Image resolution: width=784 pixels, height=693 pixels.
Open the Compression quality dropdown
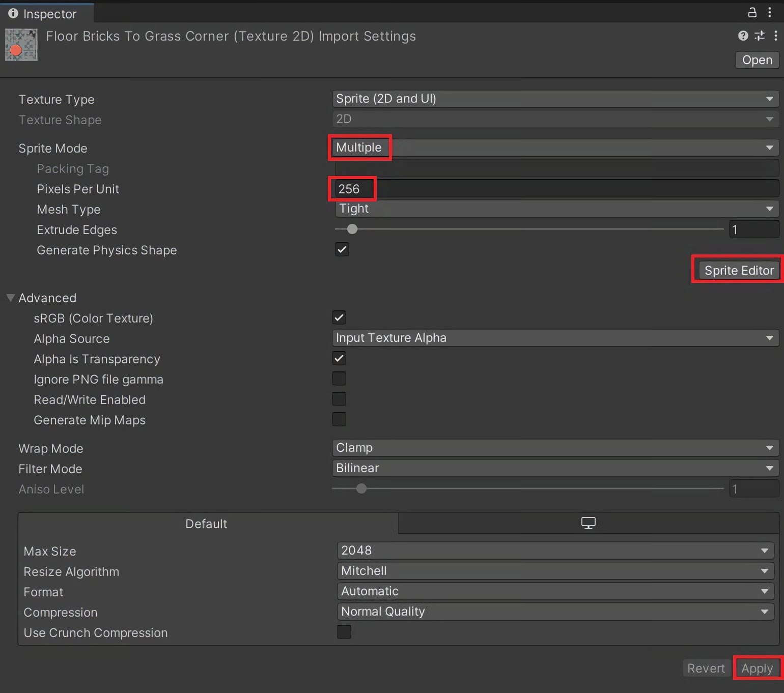(555, 612)
